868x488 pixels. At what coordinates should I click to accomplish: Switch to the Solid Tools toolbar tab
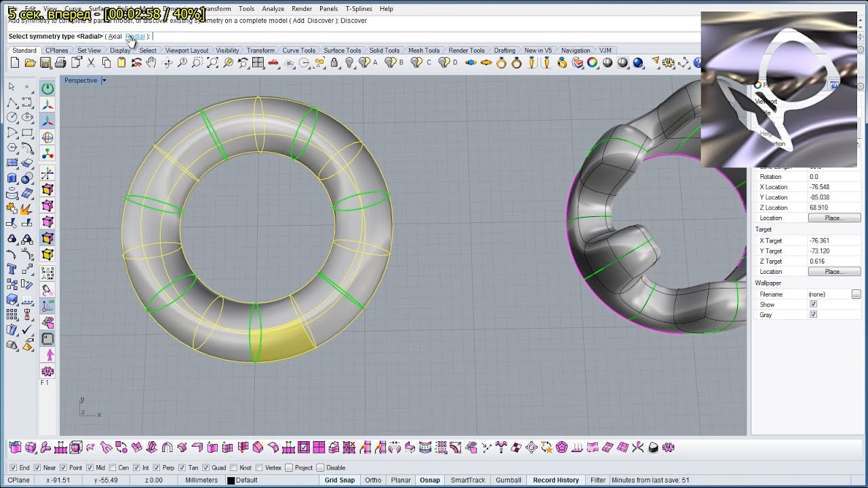(x=384, y=50)
